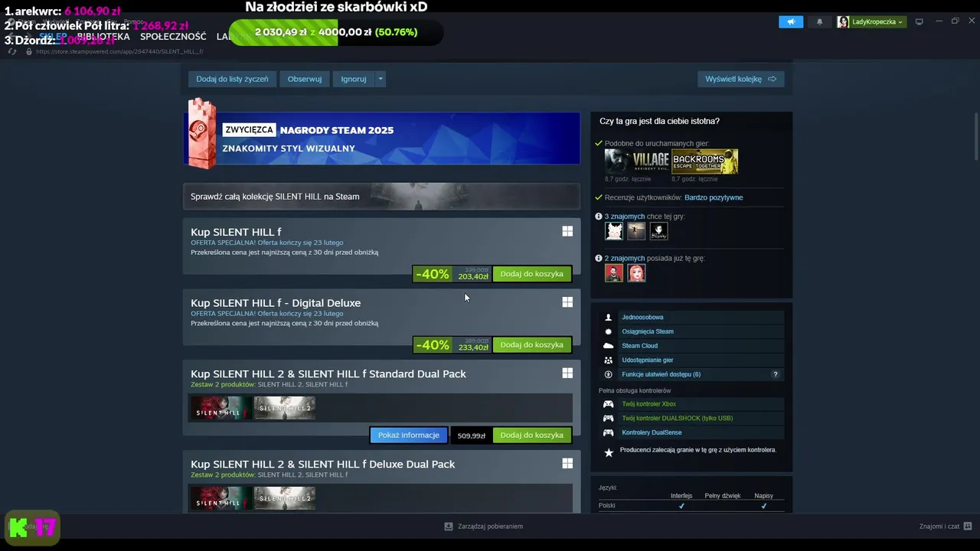Click the Pokaż informacje button
This screenshot has height=551, width=980.
tap(409, 435)
